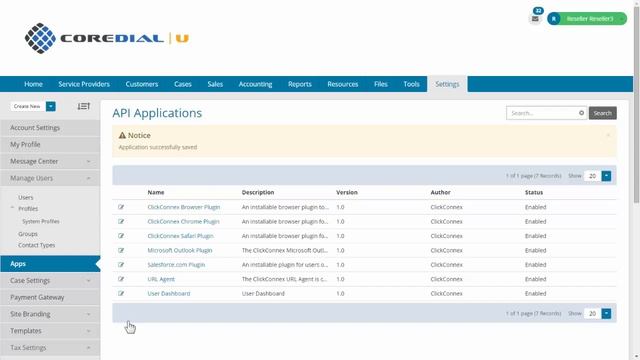640x360 pixels.
Task: Open URL Agent link
Action: click(x=161, y=279)
